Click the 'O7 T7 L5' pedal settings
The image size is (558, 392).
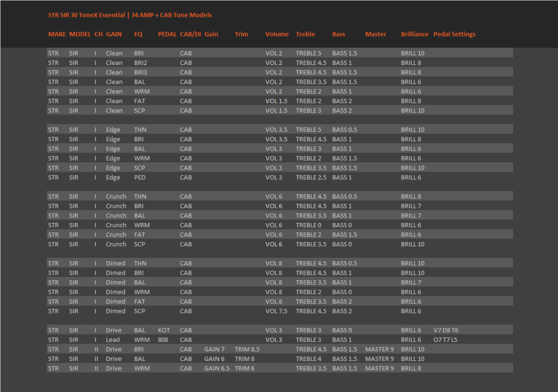[x=445, y=340]
